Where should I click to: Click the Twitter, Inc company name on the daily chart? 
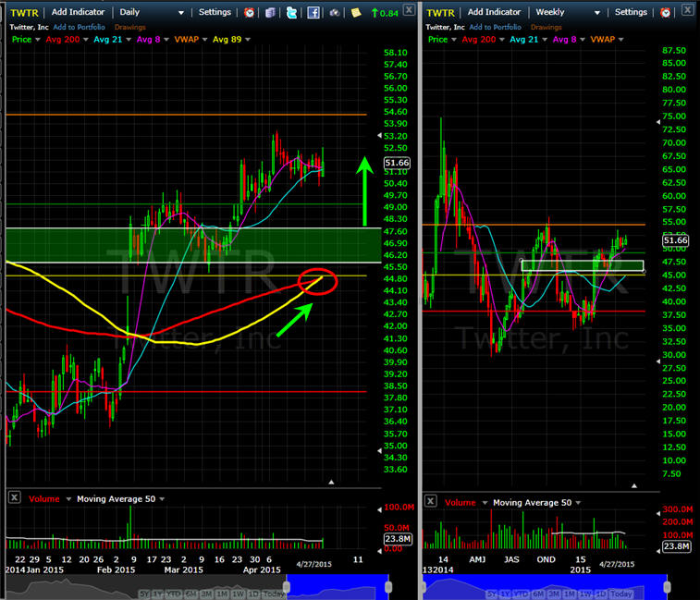pyautogui.click(x=29, y=27)
